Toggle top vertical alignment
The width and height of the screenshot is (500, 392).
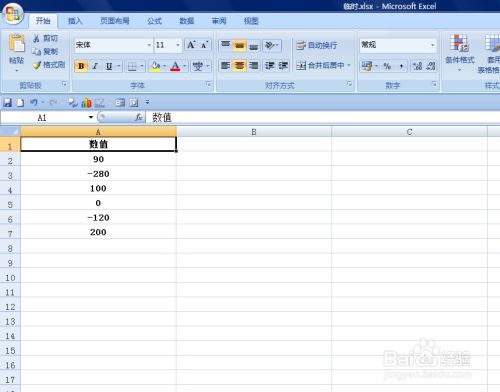tap(226, 45)
